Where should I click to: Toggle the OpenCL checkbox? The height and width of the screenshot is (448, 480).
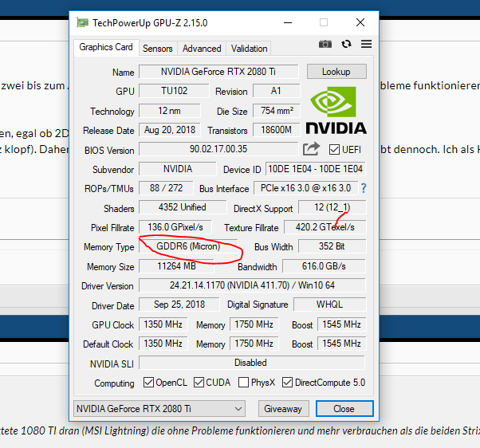[148, 382]
